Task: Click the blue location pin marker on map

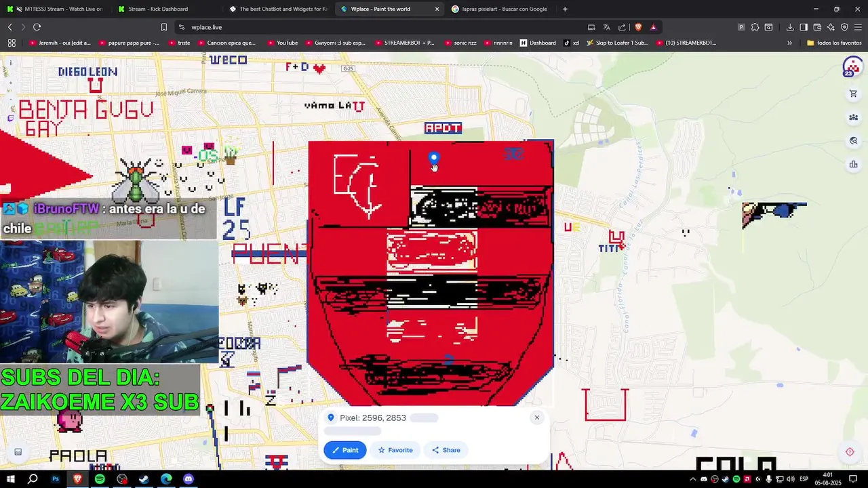Action: 434,159
